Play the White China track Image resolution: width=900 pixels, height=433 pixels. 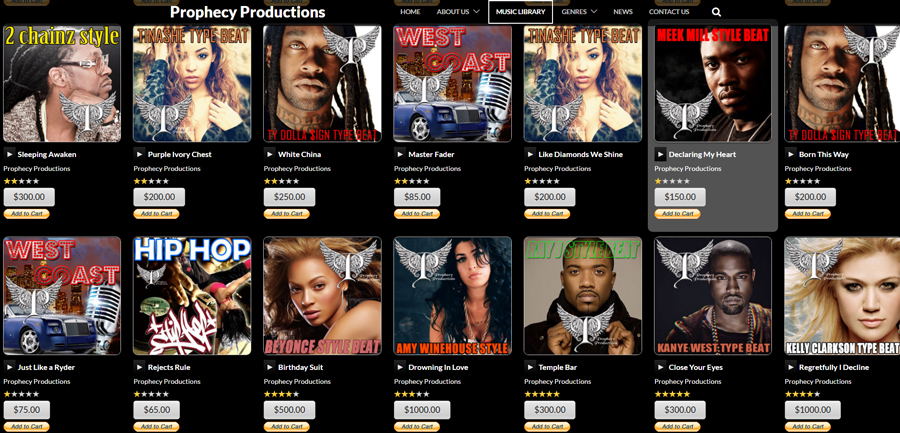(270, 154)
